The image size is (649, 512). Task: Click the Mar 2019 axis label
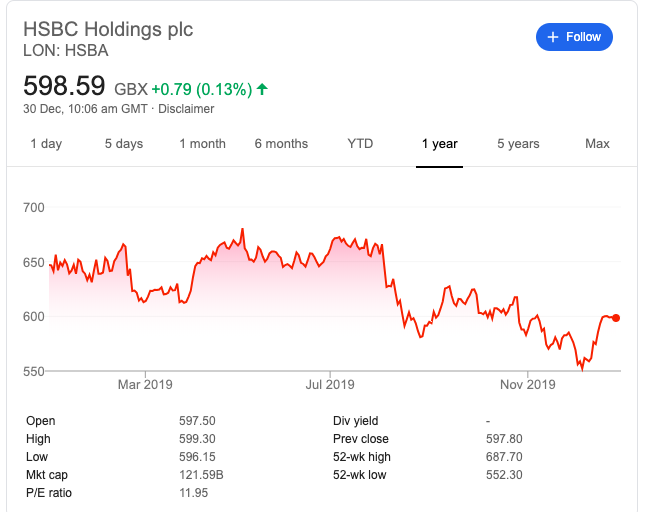pos(145,384)
